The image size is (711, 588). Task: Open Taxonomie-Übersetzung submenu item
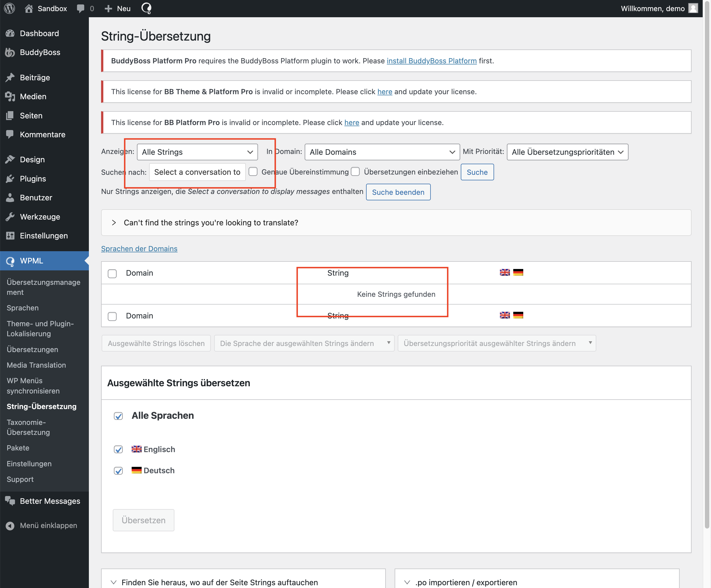[28, 427]
